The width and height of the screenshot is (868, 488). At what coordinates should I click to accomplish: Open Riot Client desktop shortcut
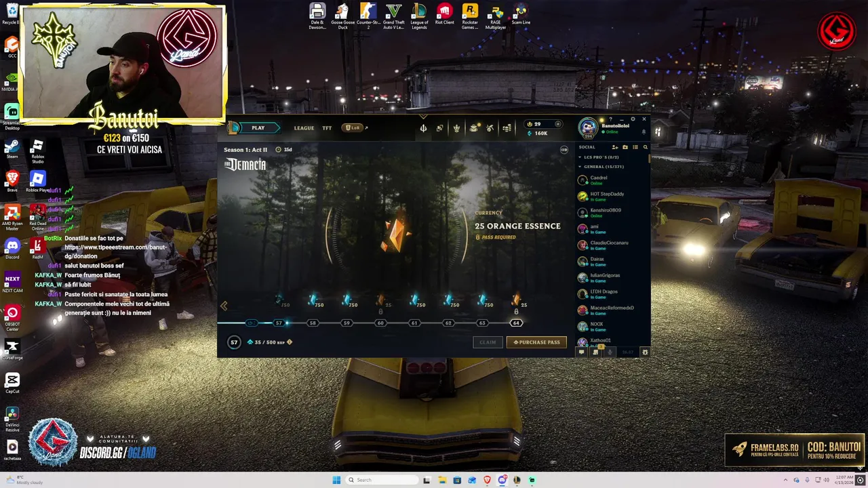(445, 14)
